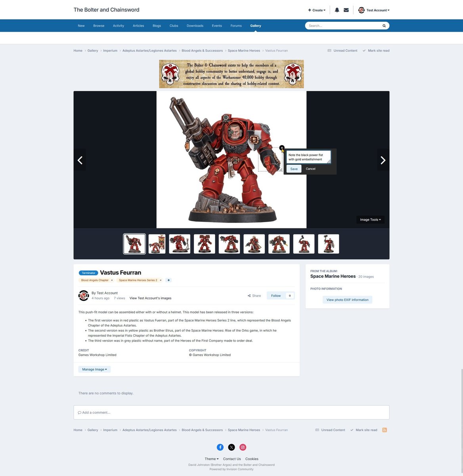Open the Create dropdown menu
Viewport: 463px width, 476px height.
click(317, 10)
